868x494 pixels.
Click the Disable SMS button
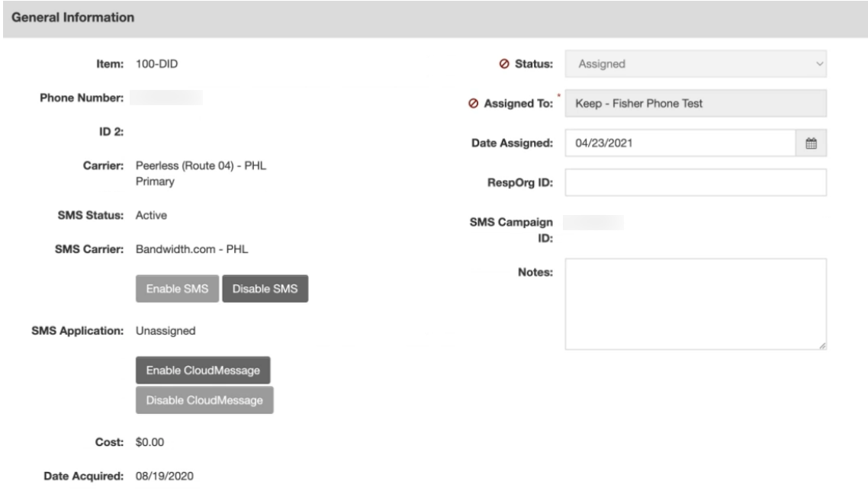(x=265, y=289)
